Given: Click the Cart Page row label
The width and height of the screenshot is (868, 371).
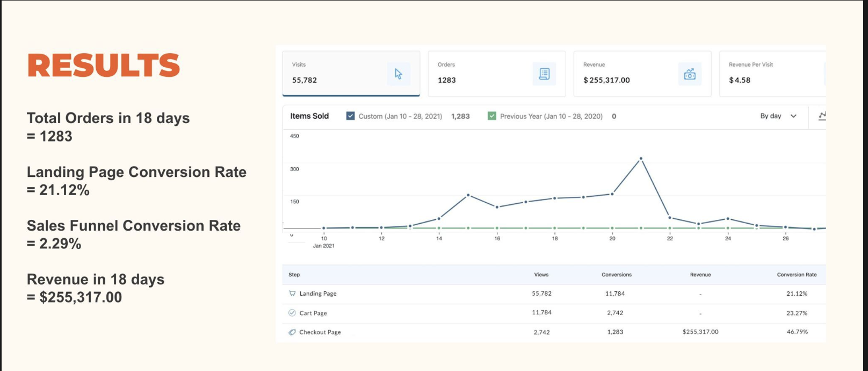Looking at the screenshot, I should click(313, 313).
